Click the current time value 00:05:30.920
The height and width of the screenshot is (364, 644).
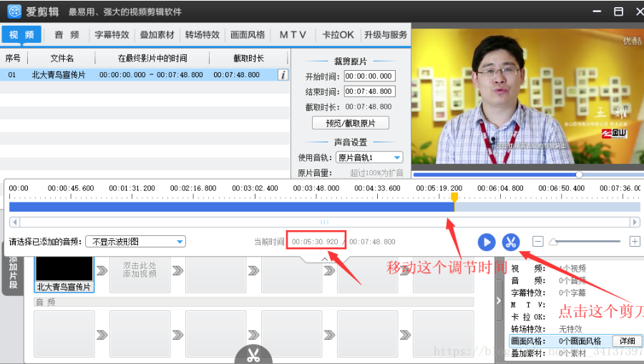click(315, 242)
